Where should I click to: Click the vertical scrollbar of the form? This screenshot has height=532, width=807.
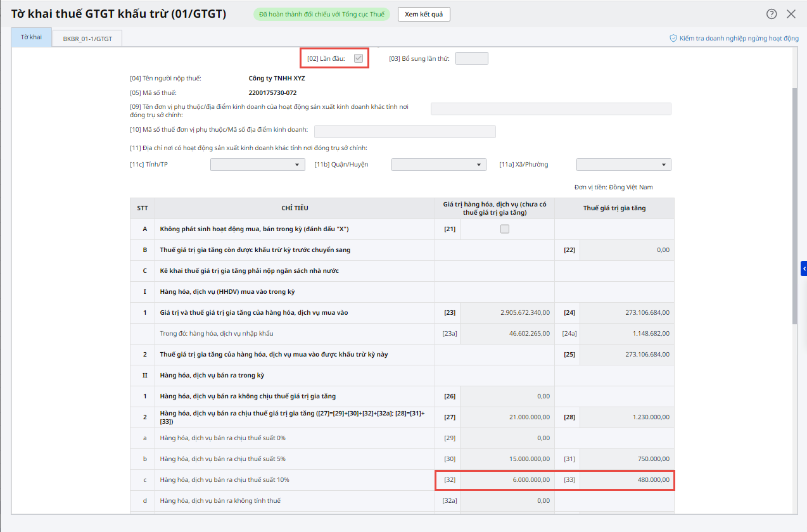pyautogui.click(x=795, y=206)
